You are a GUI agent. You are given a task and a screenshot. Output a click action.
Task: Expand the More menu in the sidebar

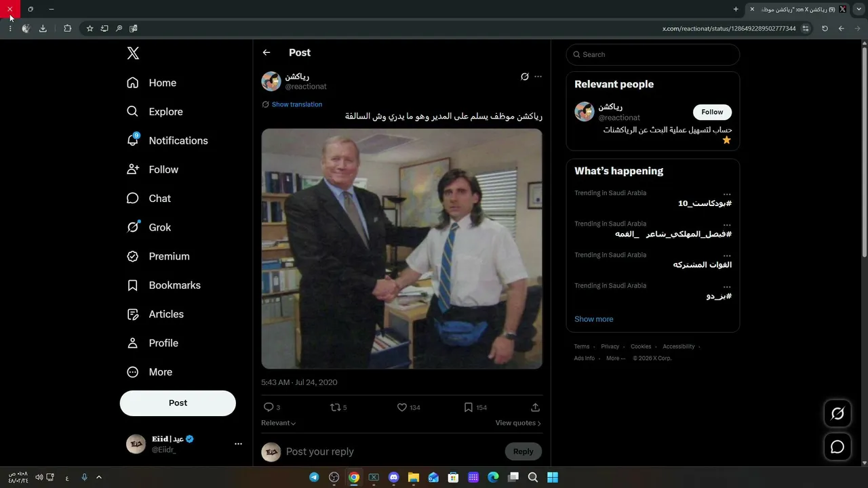(150, 372)
